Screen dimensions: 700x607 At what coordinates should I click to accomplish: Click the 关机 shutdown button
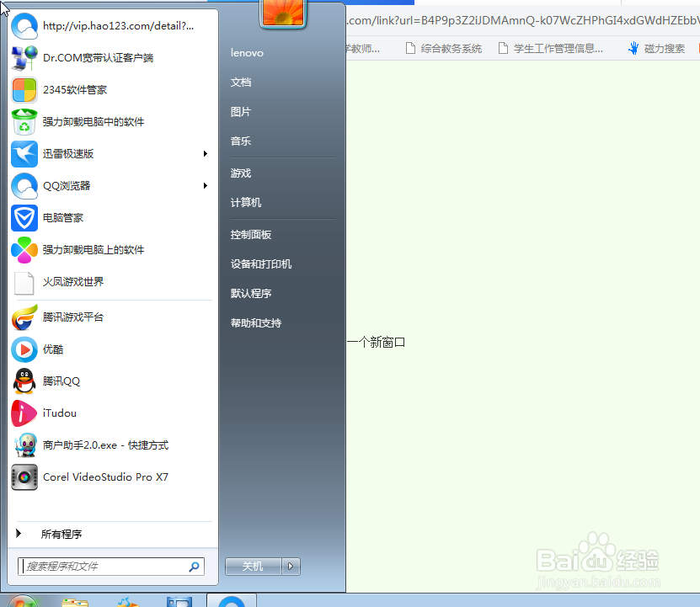point(253,567)
